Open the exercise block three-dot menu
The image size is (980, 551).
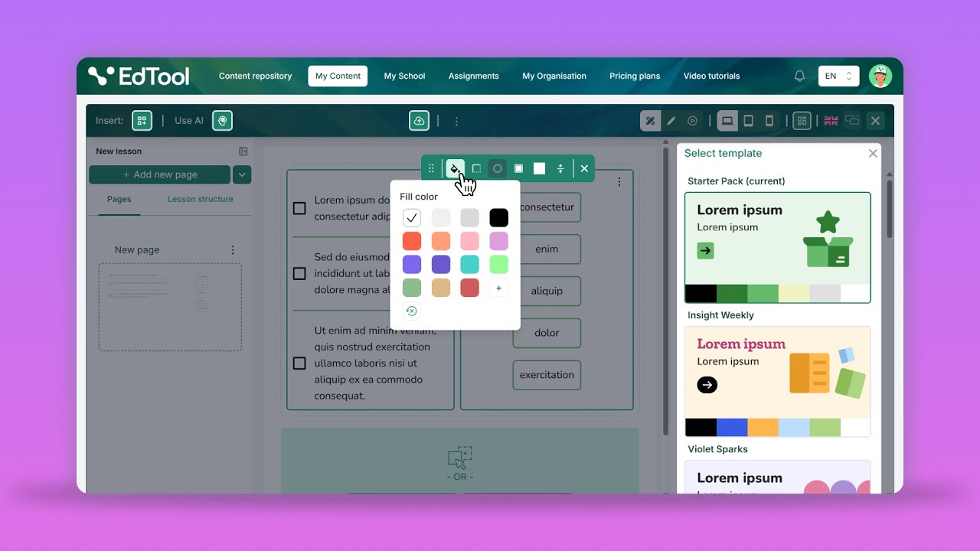point(619,181)
